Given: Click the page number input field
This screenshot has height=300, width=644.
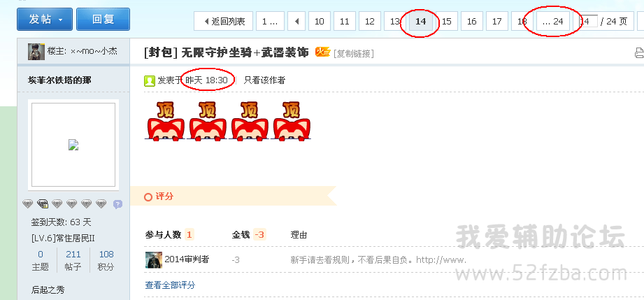Looking at the screenshot, I should [x=589, y=21].
